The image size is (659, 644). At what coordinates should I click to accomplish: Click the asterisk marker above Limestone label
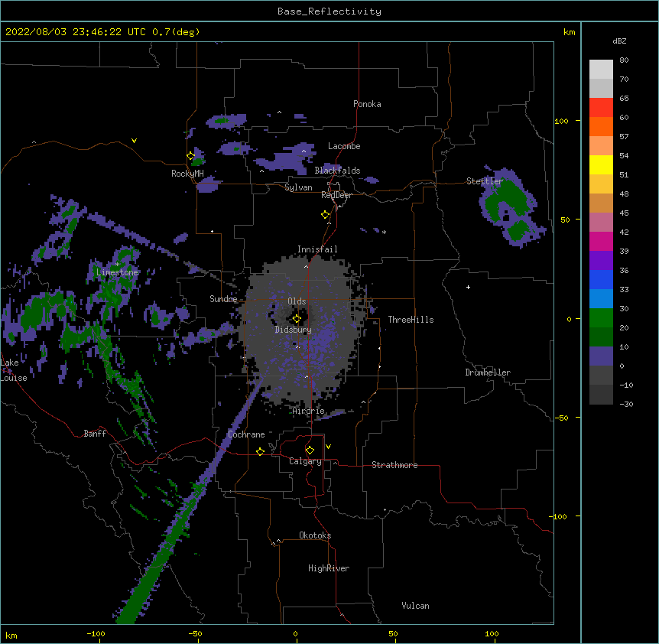pos(117,265)
